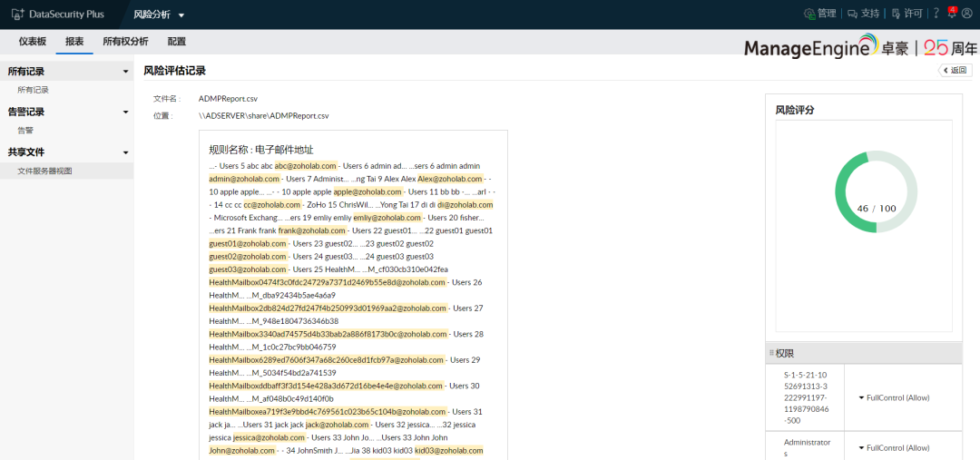Viewport: 980px width, 460px height.
Task: Collapse the 告警记录 sidebar section
Action: (125, 112)
